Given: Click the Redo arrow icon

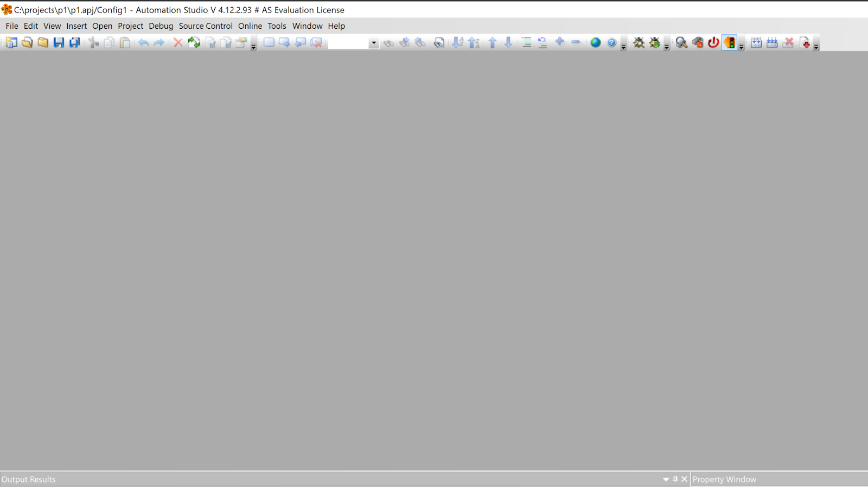Looking at the screenshot, I should 159,42.
